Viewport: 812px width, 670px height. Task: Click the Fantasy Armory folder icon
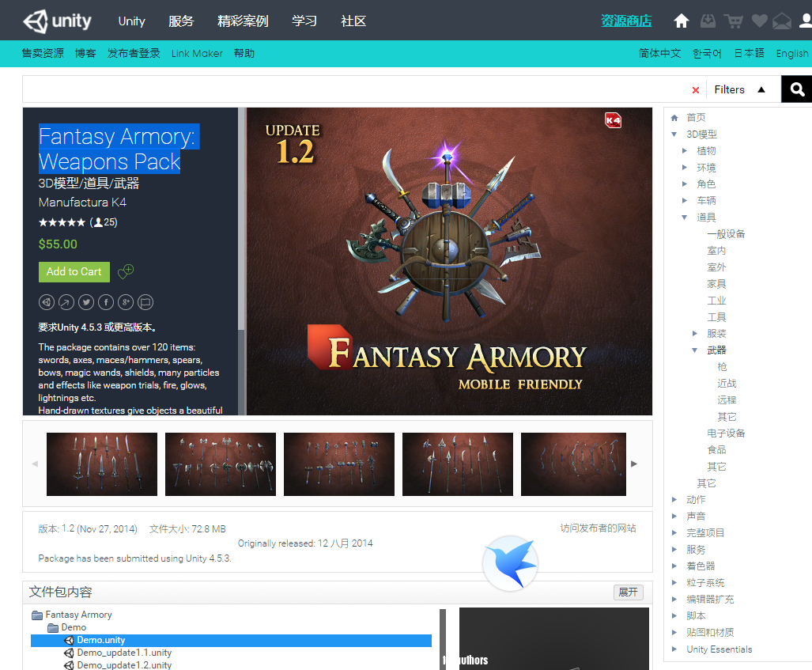click(x=37, y=615)
